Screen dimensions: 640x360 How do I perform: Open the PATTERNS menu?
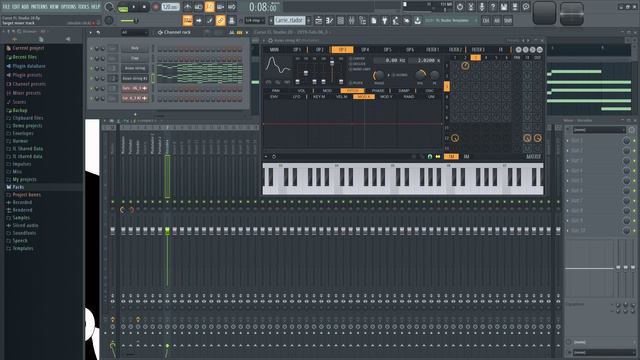(x=39, y=7)
